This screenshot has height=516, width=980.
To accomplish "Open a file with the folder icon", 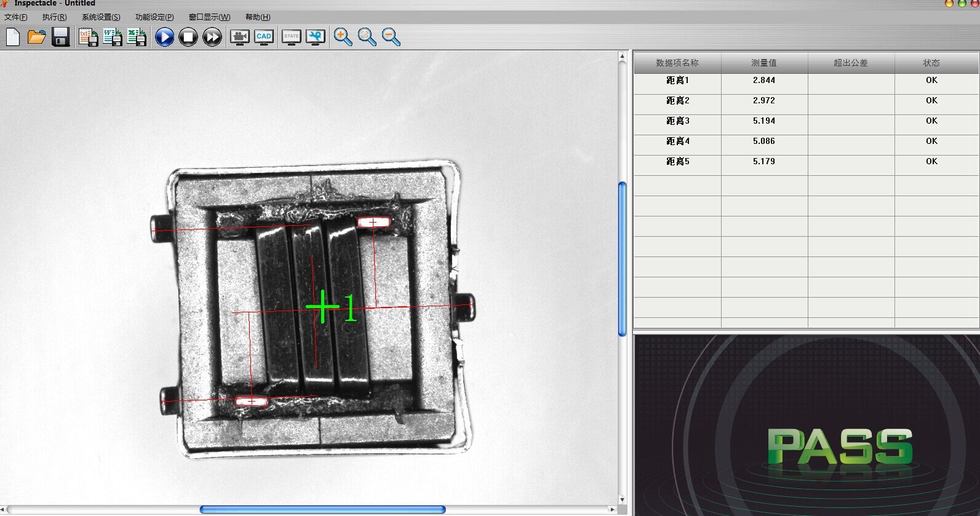I will [x=37, y=37].
